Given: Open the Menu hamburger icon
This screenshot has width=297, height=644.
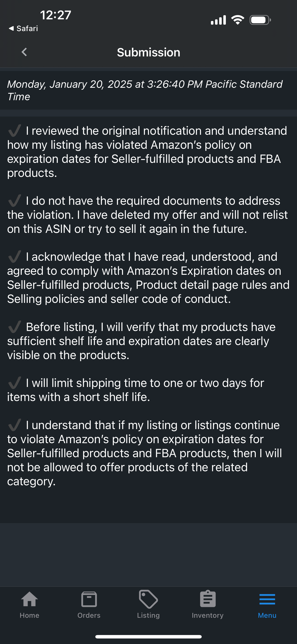Looking at the screenshot, I should (267, 599).
